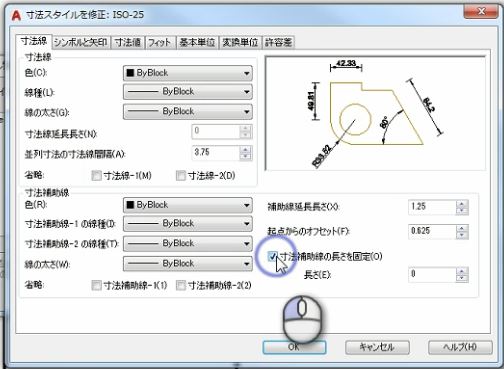Viewport: 504px width, 369px height.
Task: Decrease 並列寸法の寸法線間隔 with down arrow
Action: [246, 157]
